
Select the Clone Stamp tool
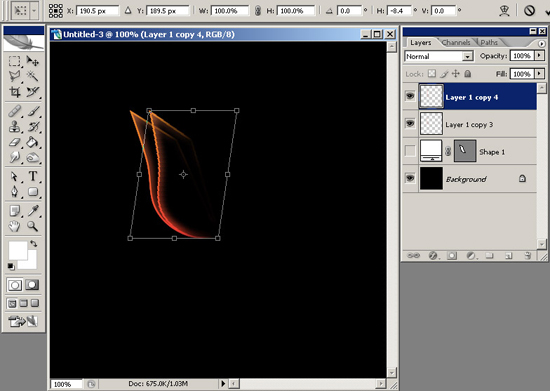coord(14,127)
